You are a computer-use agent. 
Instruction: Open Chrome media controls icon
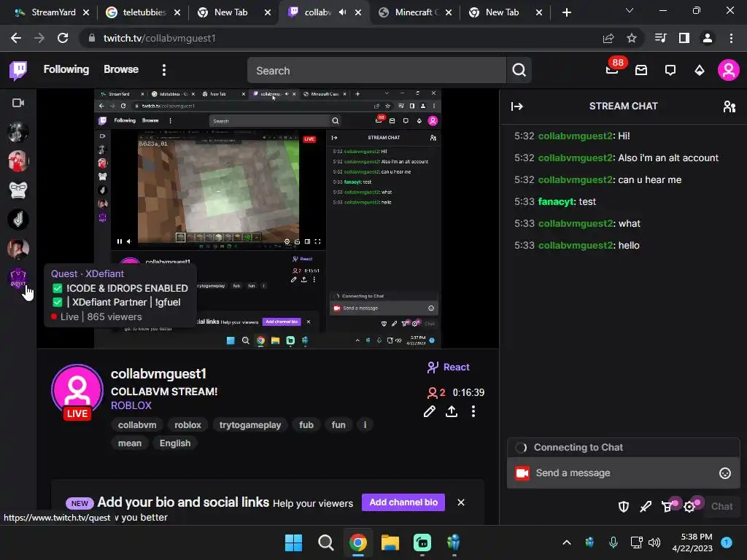[661, 38]
